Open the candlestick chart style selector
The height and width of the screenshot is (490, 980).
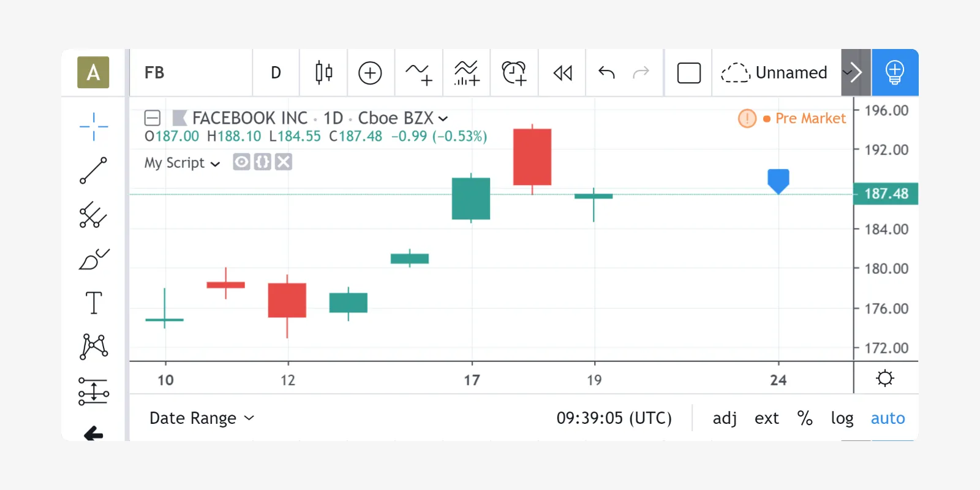tap(323, 73)
